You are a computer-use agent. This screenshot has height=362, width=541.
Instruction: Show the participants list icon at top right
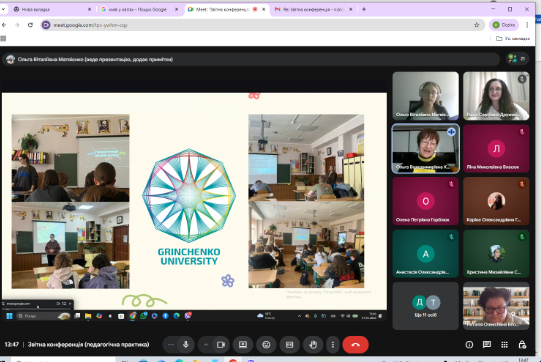click(x=517, y=59)
